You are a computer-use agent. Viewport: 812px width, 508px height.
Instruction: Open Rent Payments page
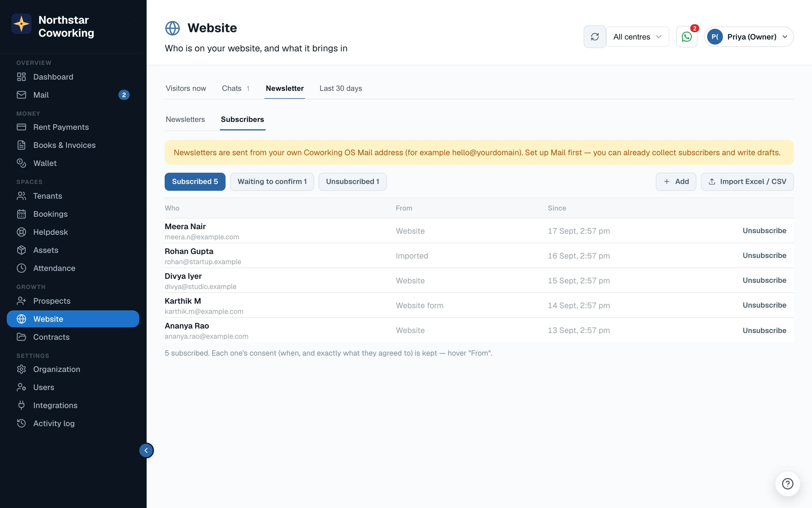pyautogui.click(x=73, y=127)
